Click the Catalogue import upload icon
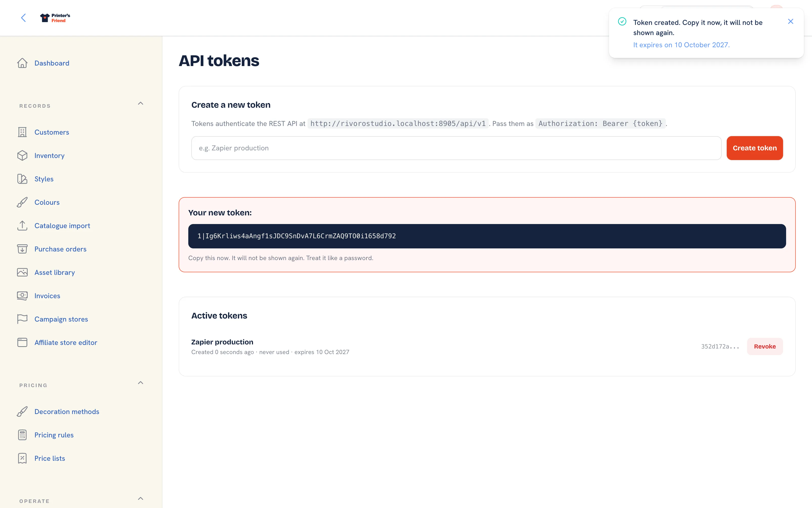The width and height of the screenshot is (812, 508). (22, 226)
